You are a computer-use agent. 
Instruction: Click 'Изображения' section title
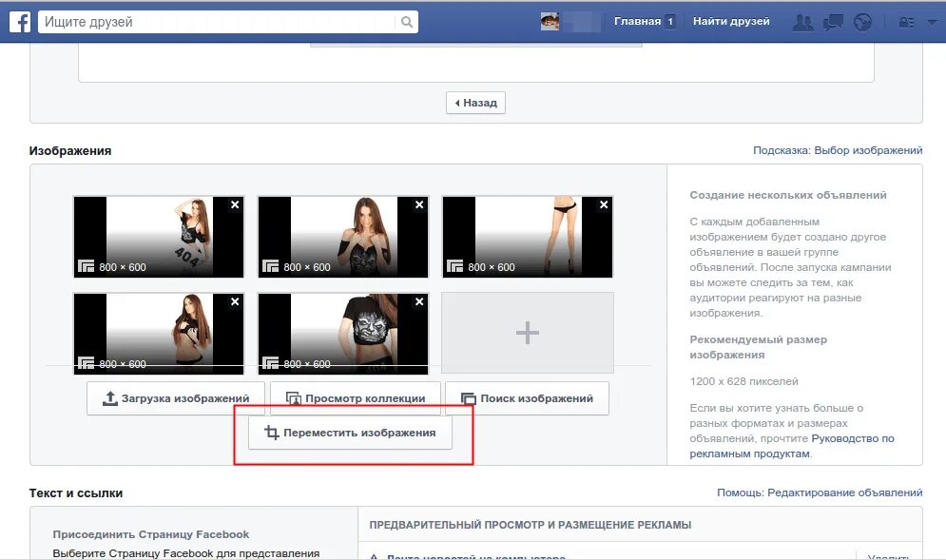point(70,151)
